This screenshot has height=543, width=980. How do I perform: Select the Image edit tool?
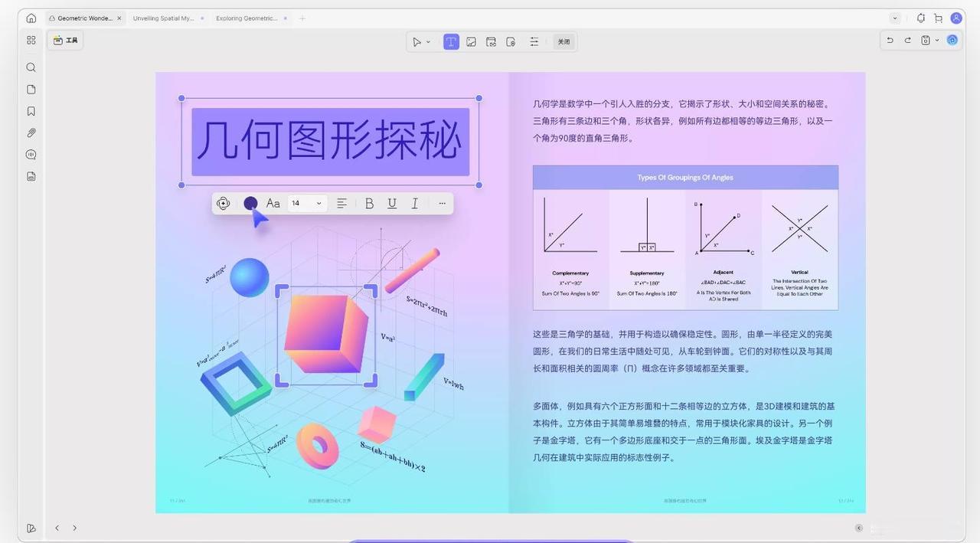pyautogui.click(x=472, y=42)
